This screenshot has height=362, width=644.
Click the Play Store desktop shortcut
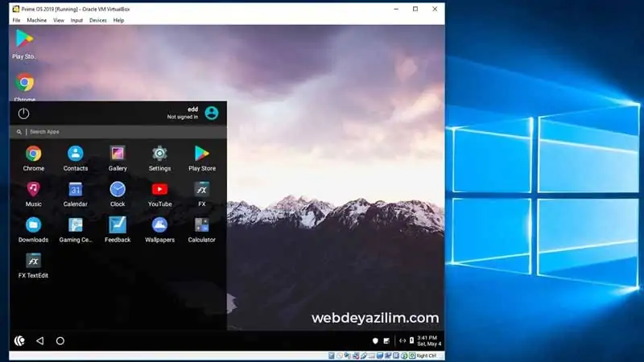[x=24, y=44]
